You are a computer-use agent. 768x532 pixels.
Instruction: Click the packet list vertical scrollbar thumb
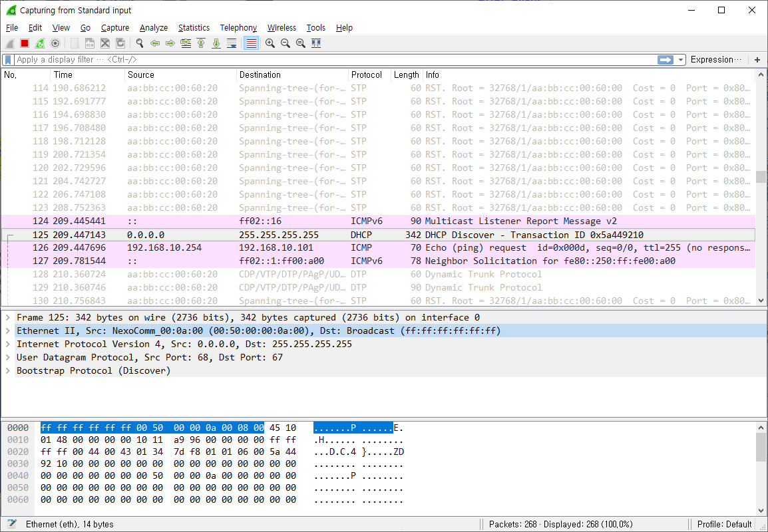[x=761, y=177]
